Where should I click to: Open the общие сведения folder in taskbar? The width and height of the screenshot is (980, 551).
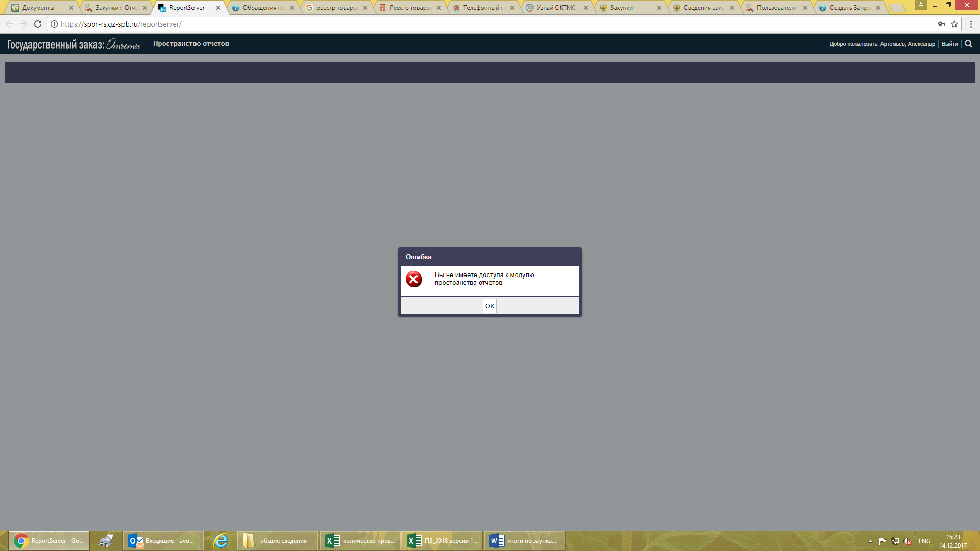(277, 541)
